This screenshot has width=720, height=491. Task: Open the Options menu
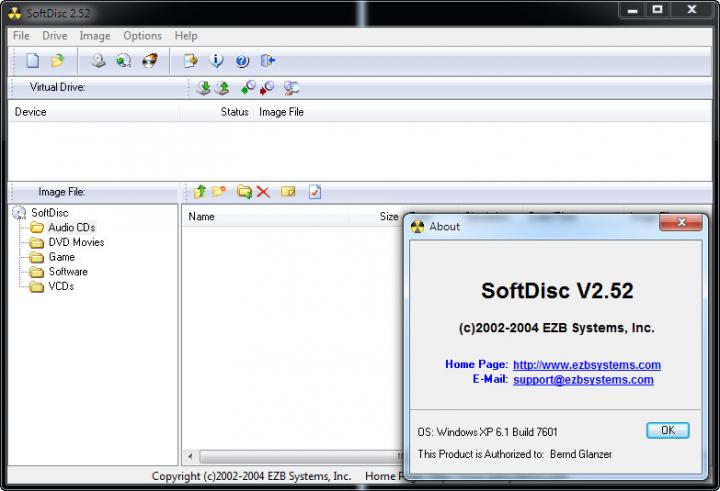[142, 36]
